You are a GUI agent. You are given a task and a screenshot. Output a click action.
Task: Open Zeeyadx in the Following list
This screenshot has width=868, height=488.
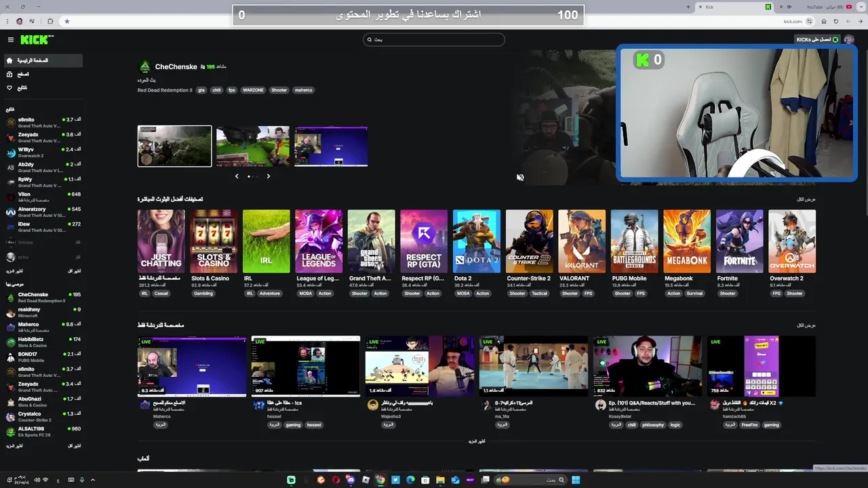coord(42,137)
